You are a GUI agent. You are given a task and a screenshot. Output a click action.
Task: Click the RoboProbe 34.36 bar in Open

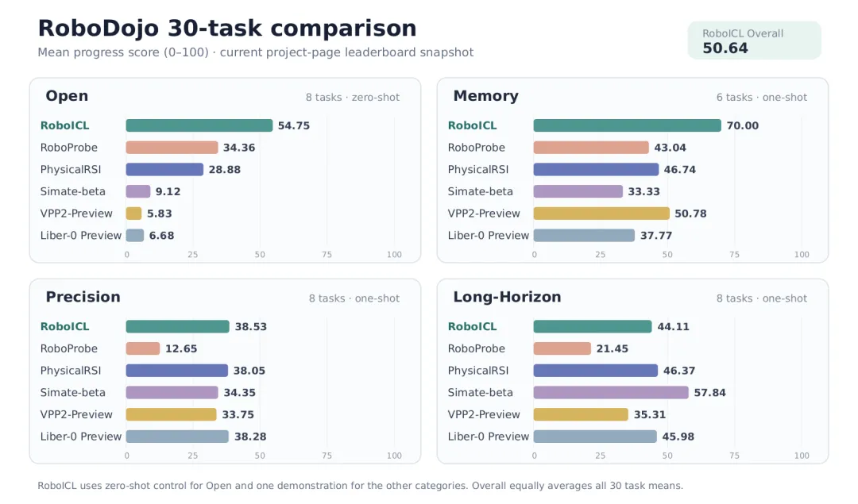click(x=172, y=148)
